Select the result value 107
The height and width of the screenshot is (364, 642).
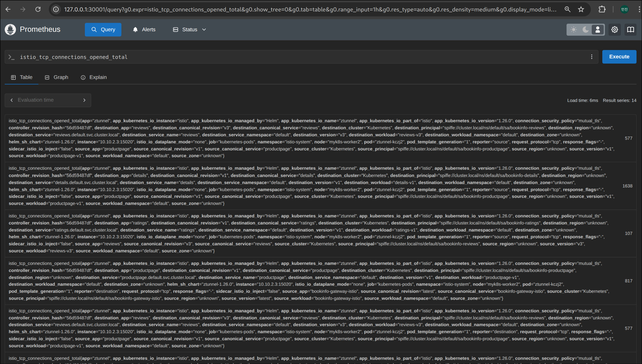click(x=628, y=233)
